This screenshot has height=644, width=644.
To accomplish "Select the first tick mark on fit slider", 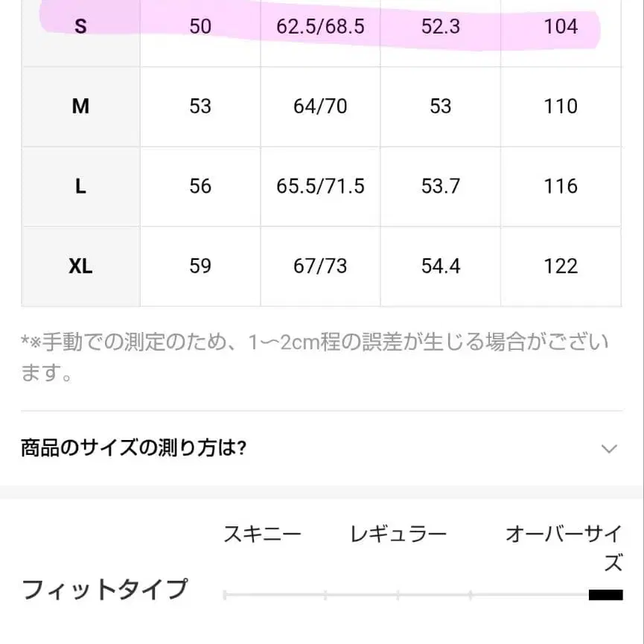I will tap(228, 593).
